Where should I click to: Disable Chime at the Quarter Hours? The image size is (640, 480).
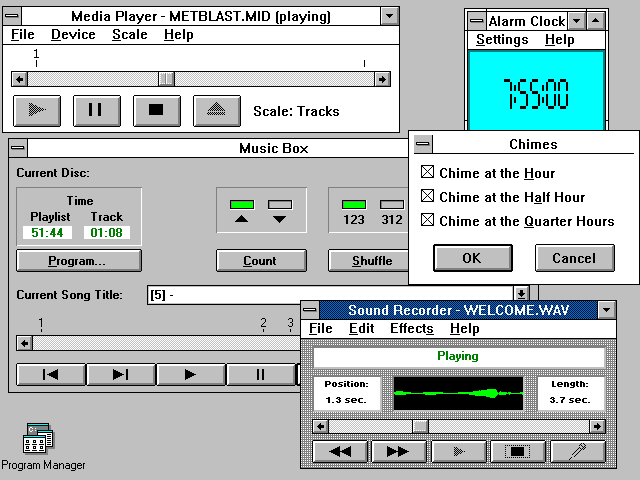[x=428, y=221]
